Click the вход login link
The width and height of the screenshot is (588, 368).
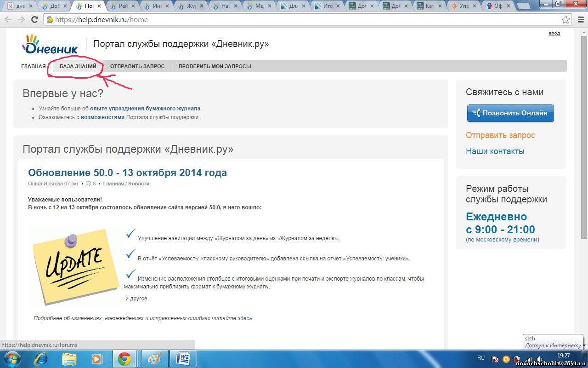pyautogui.click(x=554, y=33)
